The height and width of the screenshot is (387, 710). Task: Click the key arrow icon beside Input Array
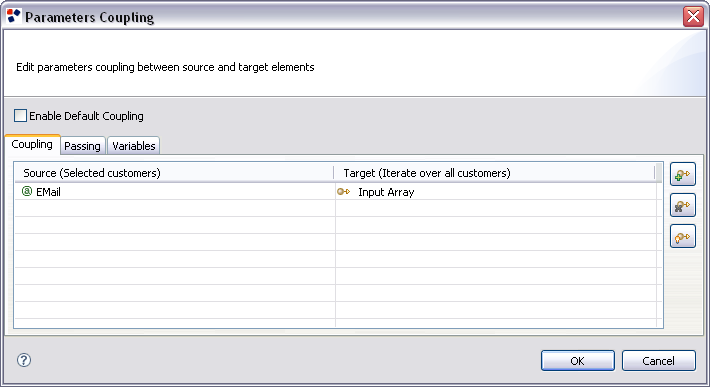[x=344, y=191]
